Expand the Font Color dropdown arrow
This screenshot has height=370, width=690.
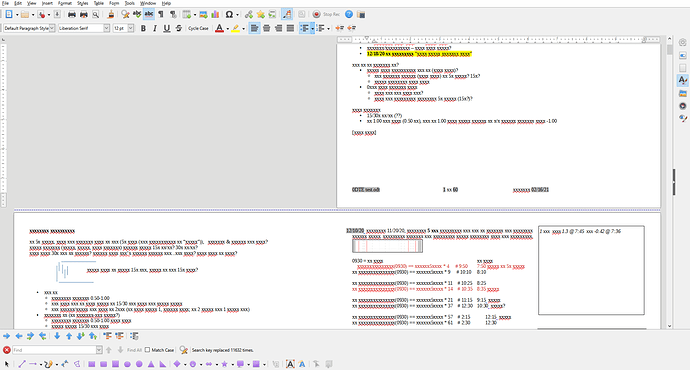228,29
